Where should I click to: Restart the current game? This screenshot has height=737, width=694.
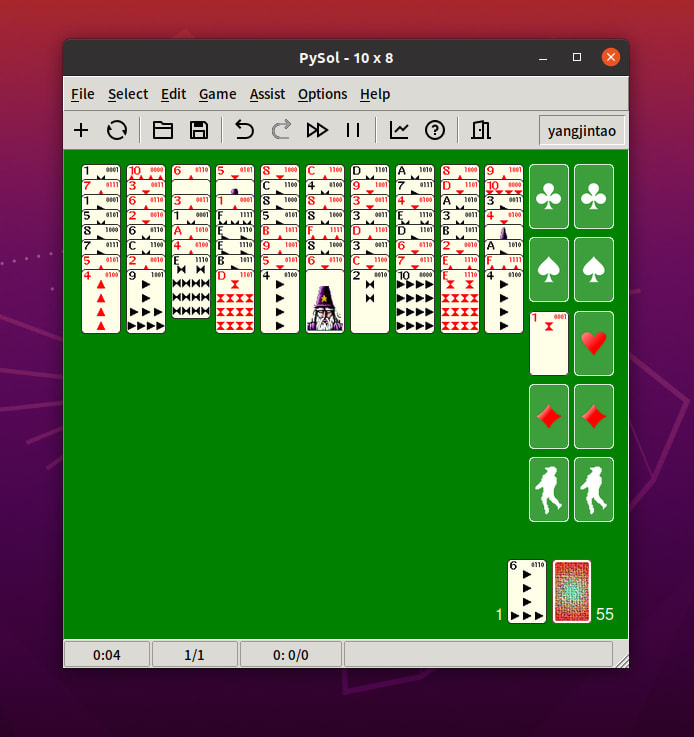(117, 130)
